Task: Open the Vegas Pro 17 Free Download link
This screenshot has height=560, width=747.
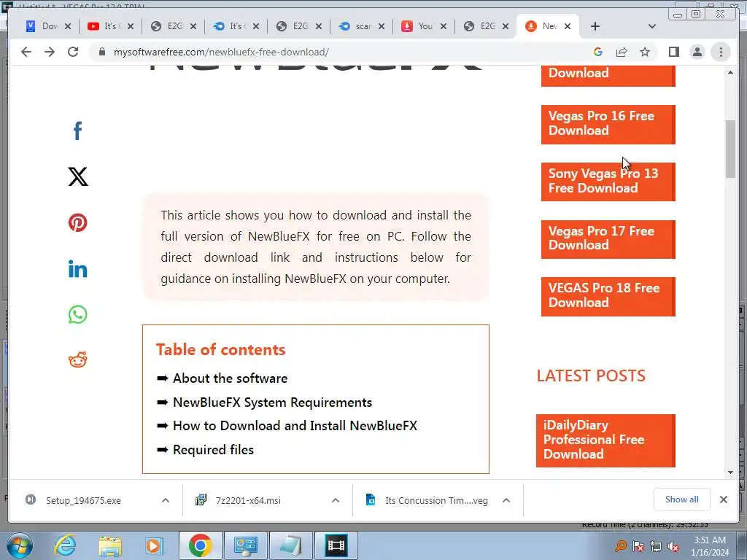Action: click(x=608, y=239)
